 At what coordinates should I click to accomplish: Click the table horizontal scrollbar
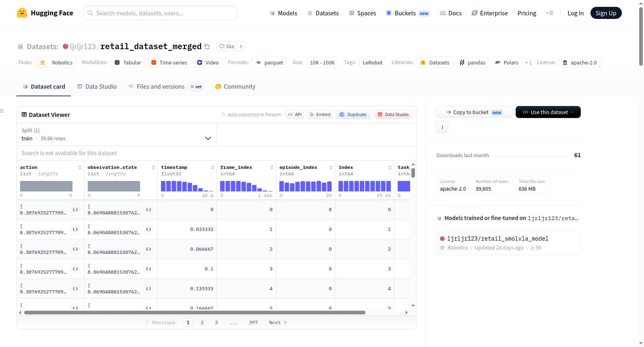pos(195,312)
